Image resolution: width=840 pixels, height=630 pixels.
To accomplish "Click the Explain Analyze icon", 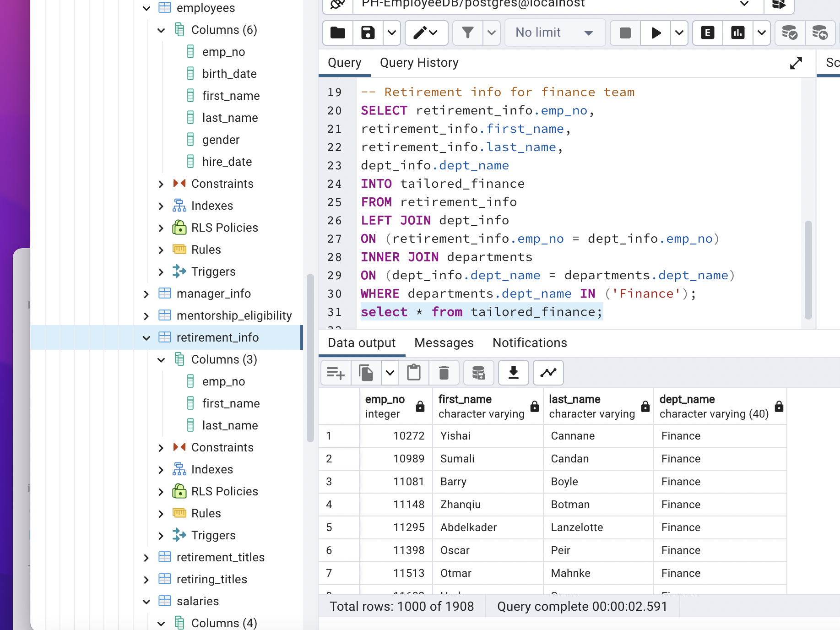I will point(737,33).
